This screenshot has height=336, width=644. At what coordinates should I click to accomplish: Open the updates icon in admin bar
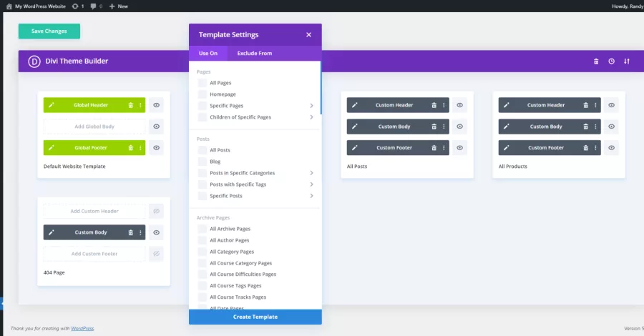click(x=75, y=6)
